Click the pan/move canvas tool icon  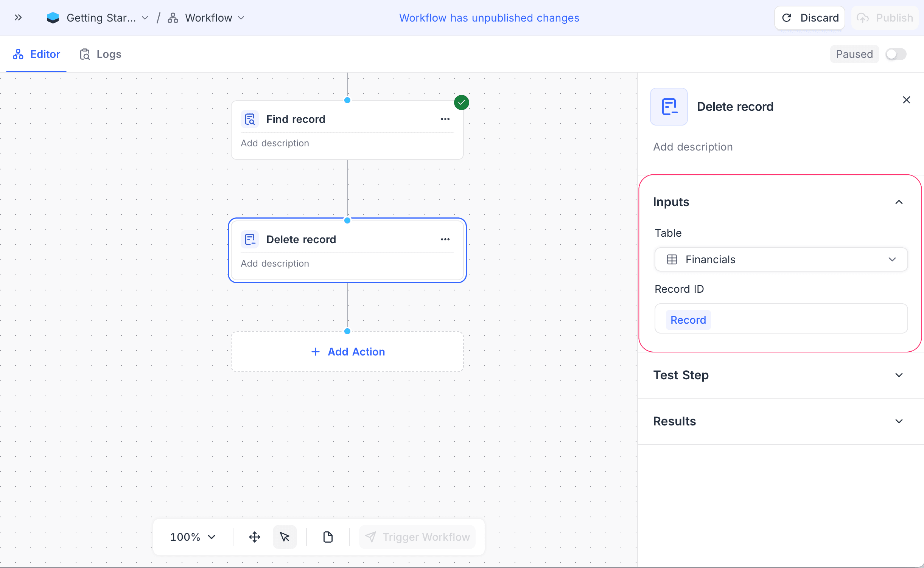tap(254, 537)
